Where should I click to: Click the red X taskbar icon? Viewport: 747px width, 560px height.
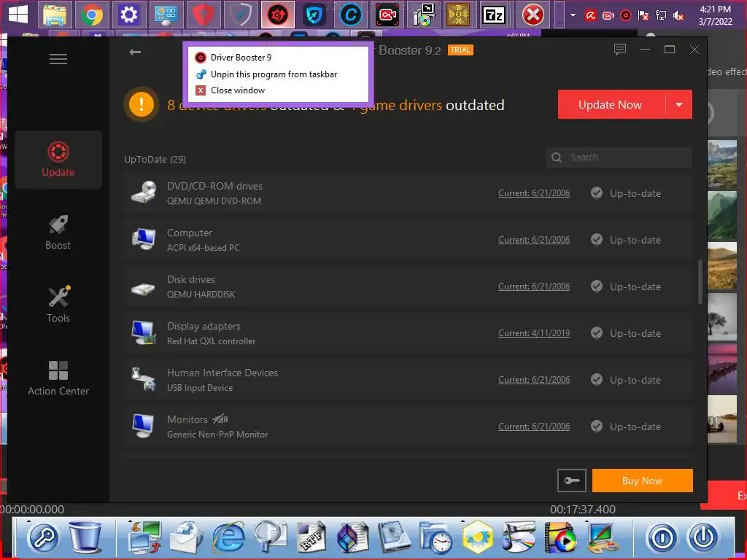pos(533,15)
